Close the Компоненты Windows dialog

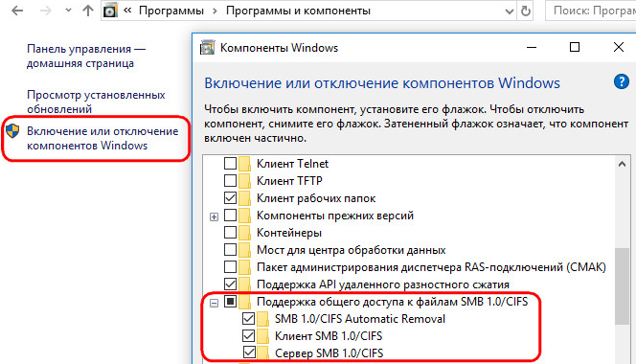[619, 47]
